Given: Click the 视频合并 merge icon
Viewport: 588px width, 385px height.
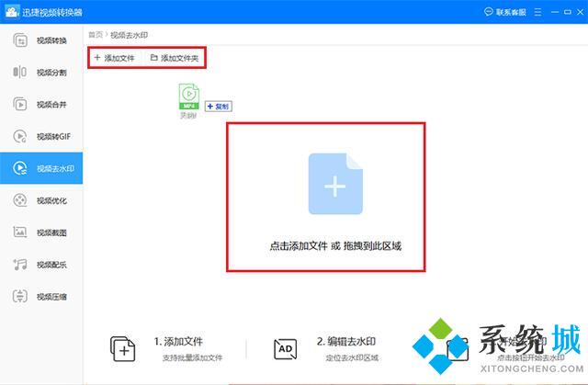Looking at the screenshot, I should click(20, 104).
